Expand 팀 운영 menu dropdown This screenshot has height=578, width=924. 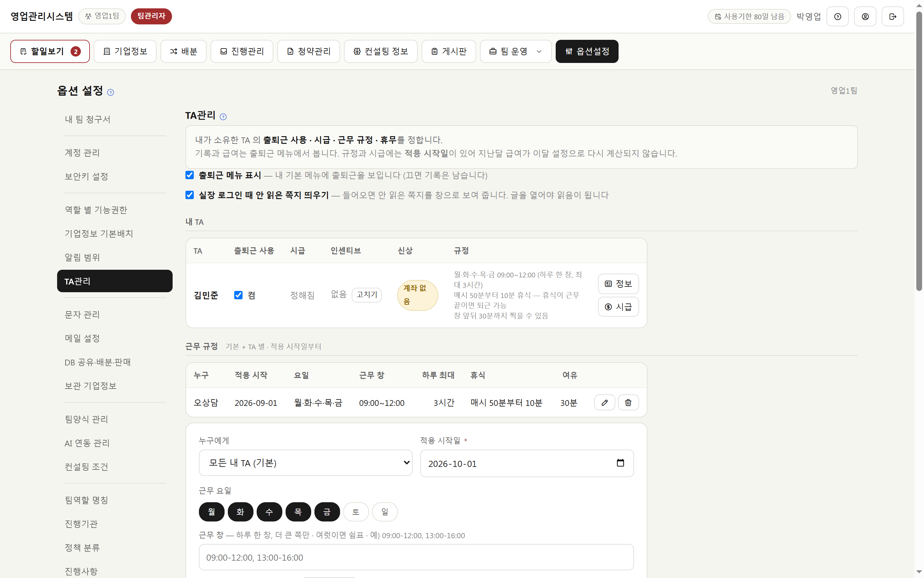[516, 51]
